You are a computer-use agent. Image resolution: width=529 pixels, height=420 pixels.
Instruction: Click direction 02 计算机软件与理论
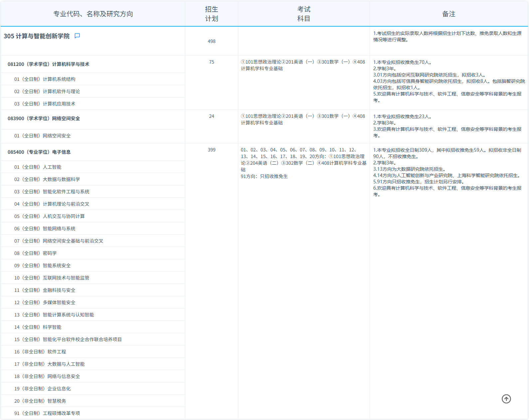(47, 92)
